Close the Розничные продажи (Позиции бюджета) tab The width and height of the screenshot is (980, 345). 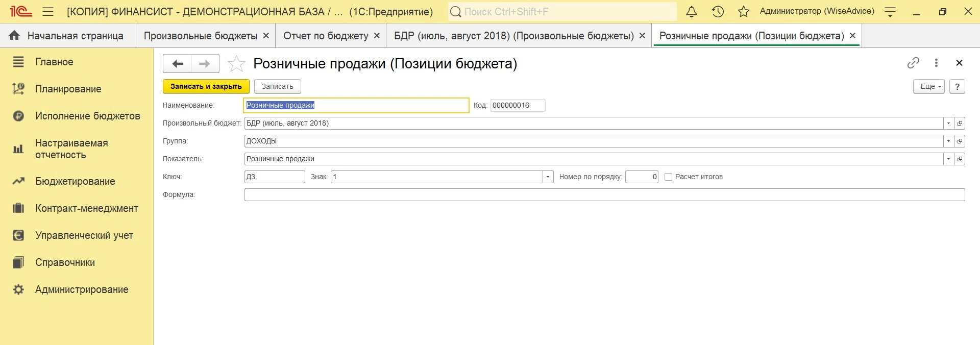tap(852, 36)
